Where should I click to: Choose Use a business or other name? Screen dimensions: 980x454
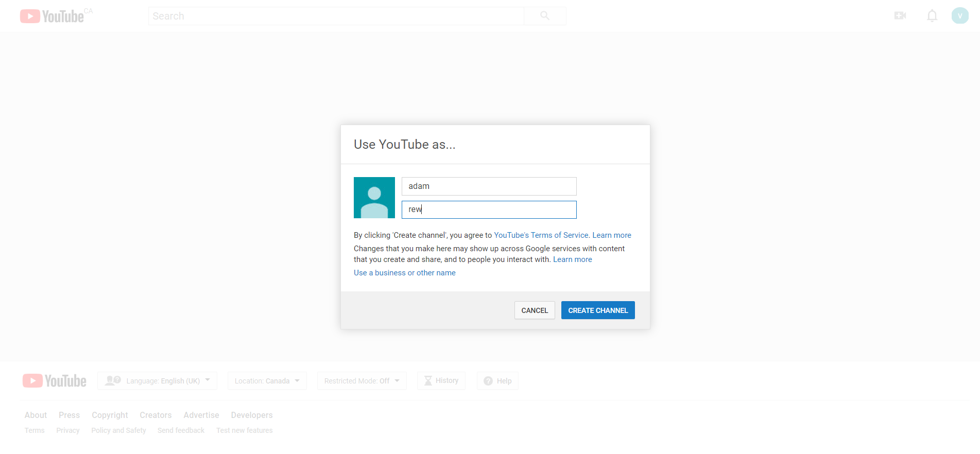(x=405, y=273)
